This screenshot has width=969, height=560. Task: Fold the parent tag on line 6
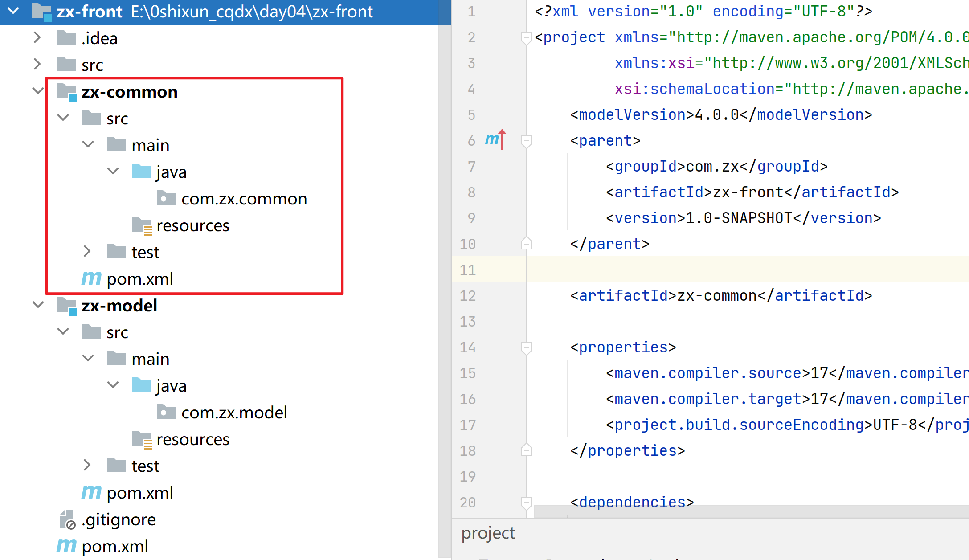[x=526, y=141]
